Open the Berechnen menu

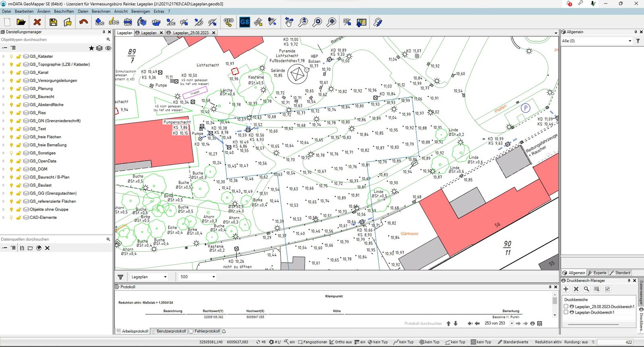101,11
